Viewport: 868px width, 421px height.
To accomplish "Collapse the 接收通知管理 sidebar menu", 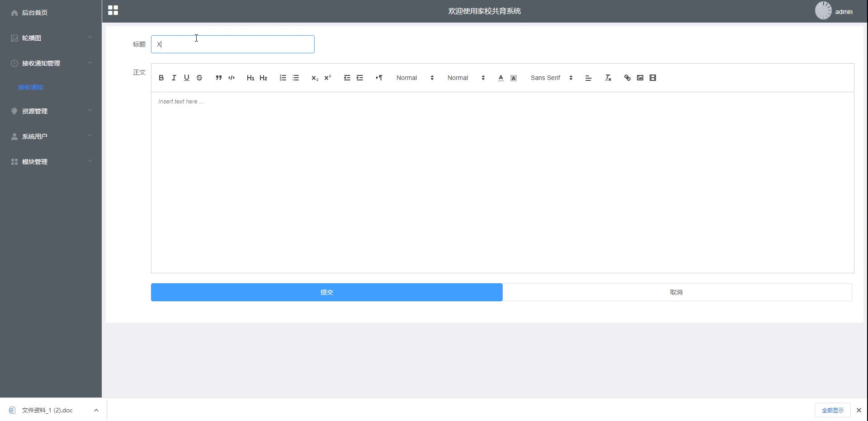I will (51, 63).
